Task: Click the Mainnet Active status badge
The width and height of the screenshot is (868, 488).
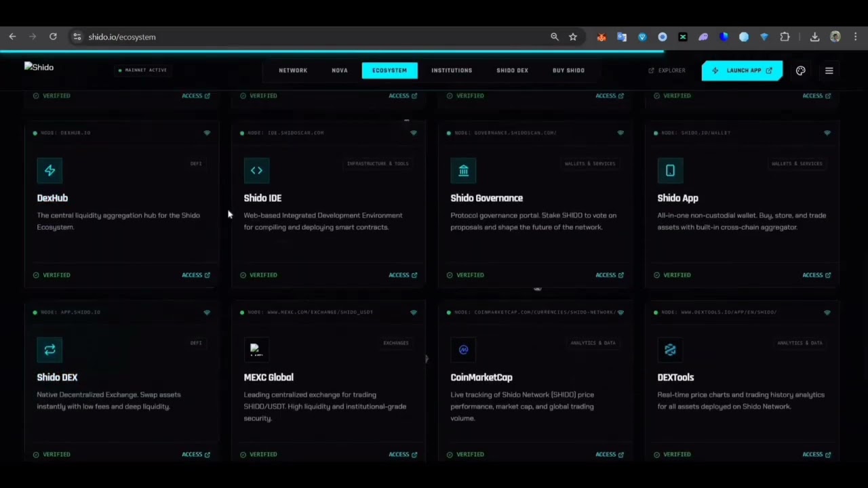Action: click(x=142, y=70)
